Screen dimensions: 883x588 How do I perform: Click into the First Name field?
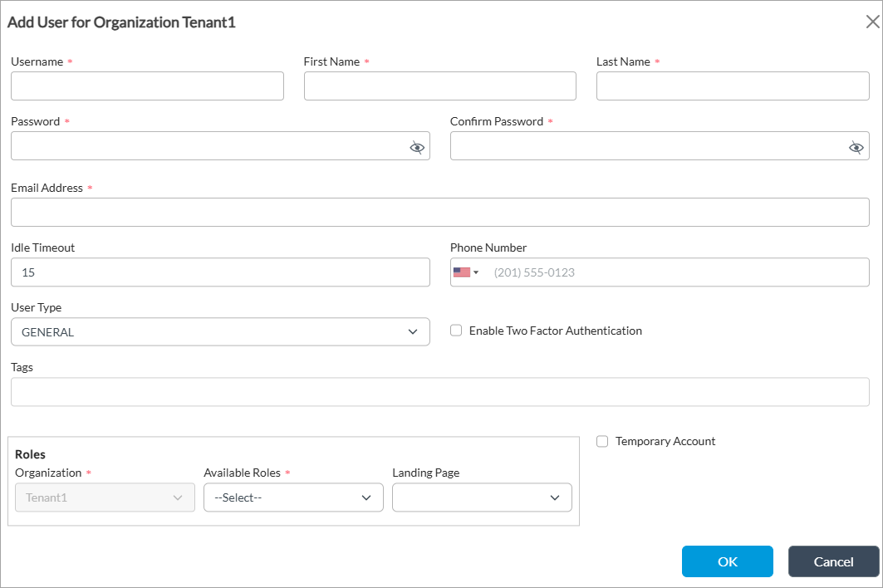coord(439,86)
